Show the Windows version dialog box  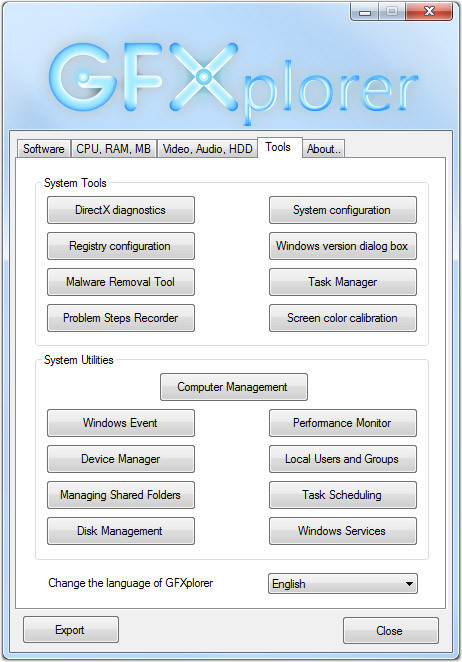click(x=342, y=246)
